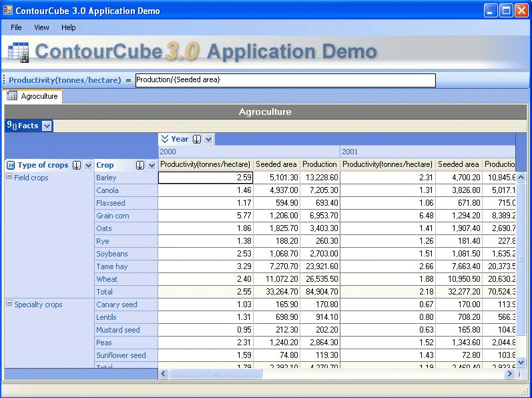Image resolution: width=532 pixels, height=398 pixels.
Task: Click the title bar application icon
Action: 8,10
